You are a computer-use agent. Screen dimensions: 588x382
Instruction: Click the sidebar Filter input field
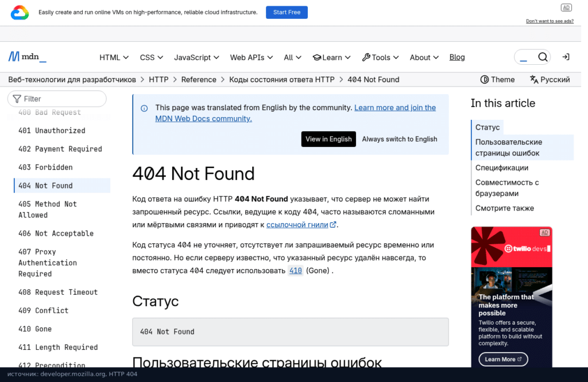(57, 99)
